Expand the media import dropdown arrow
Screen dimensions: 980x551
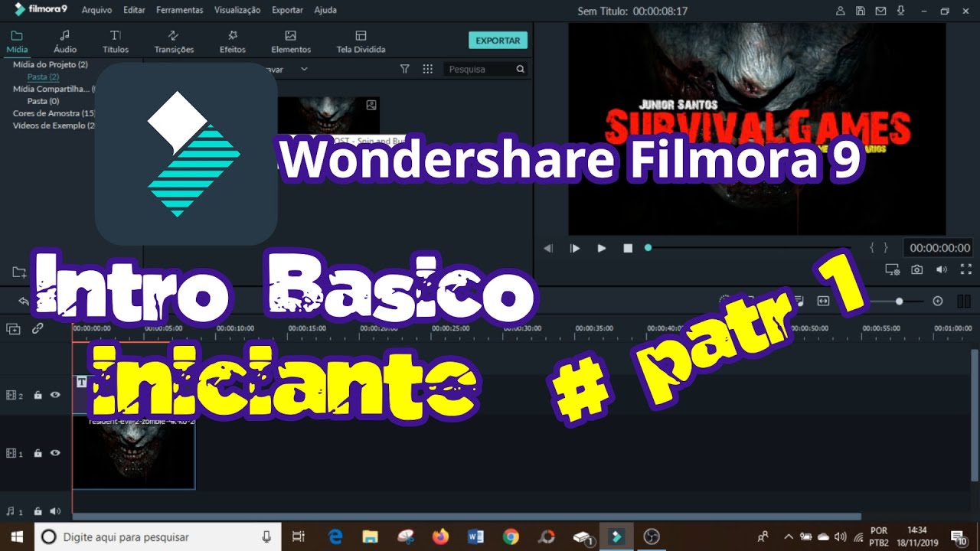tap(304, 69)
